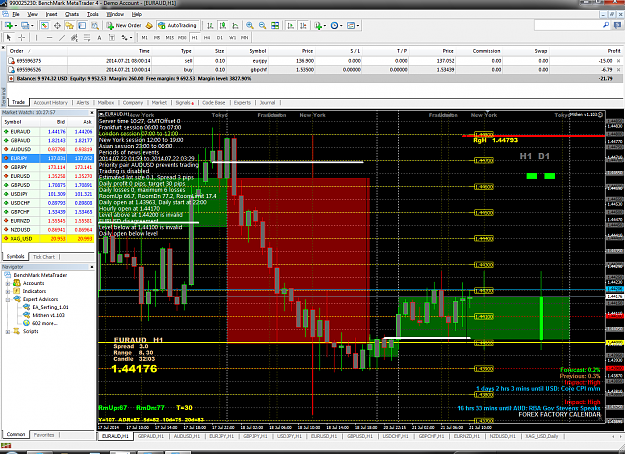Open the Periods clock dropdown
The width and height of the screenshot is (625, 454).
336,26
